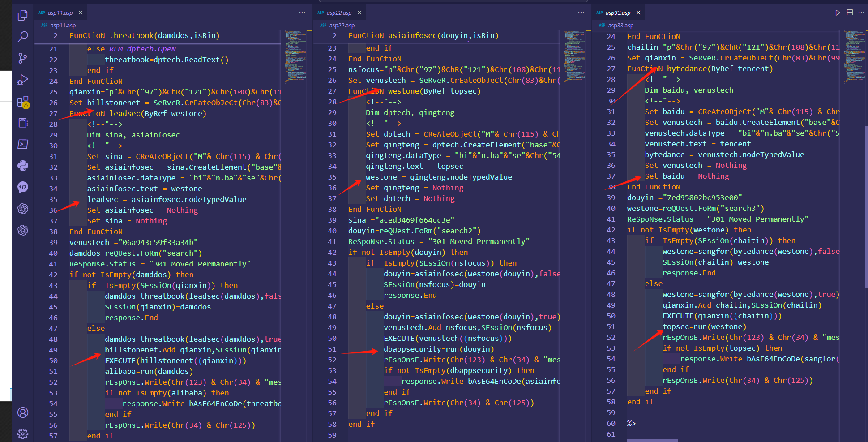
Task: Open the lower ChatGPT icon view
Action: 23,230
